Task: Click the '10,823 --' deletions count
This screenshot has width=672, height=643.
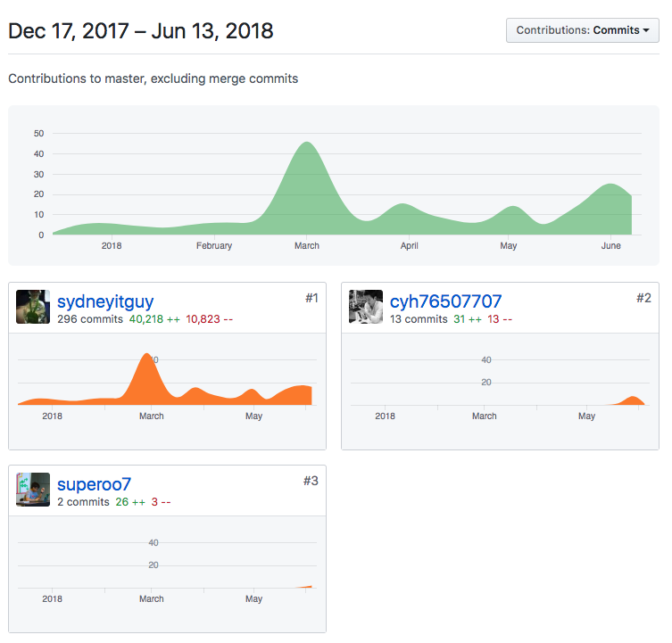Action: point(209,319)
